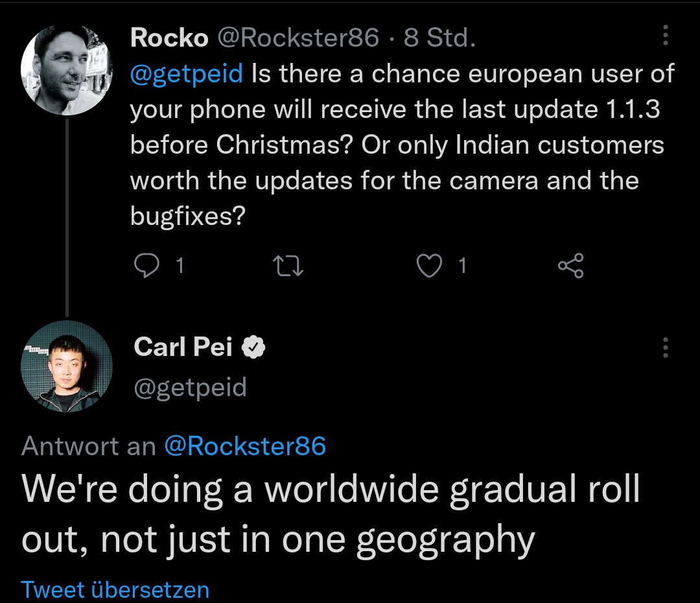Screen dimensions: 700x603
Task: Open Rocko's profile picture
Action: click(67, 71)
